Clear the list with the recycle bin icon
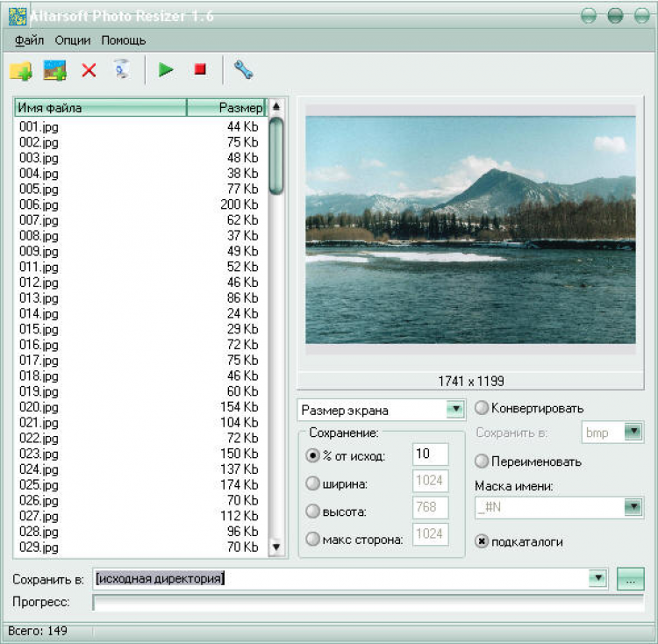Screen dimensions: 658x644 tap(122, 70)
